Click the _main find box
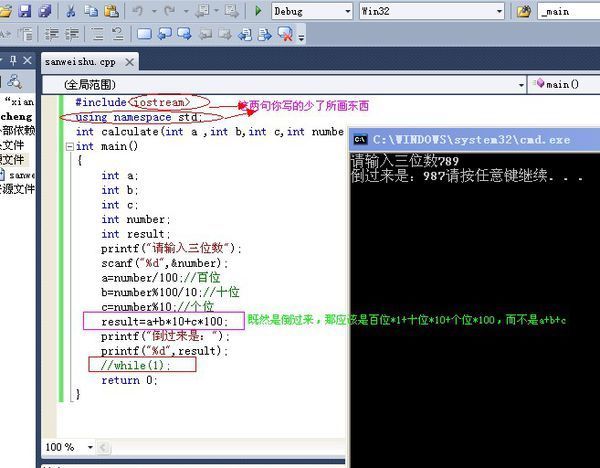The height and width of the screenshot is (468, 600). (x=569, y=11)
